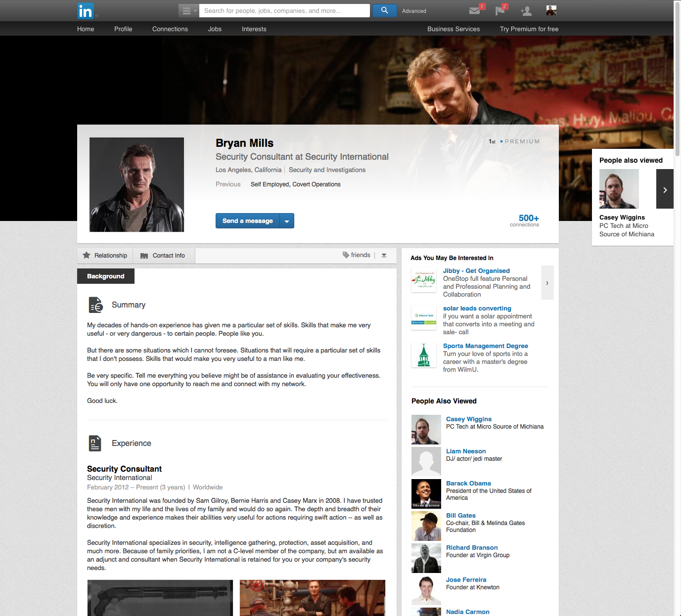
Task: Open Nadia Carmon profile link
Action: [x=468, y=612]
